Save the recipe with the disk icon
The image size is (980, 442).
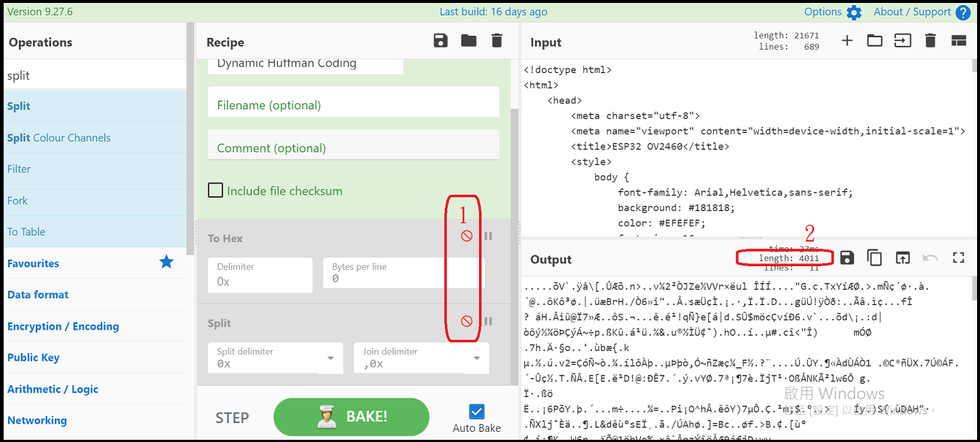pos(440,41)
